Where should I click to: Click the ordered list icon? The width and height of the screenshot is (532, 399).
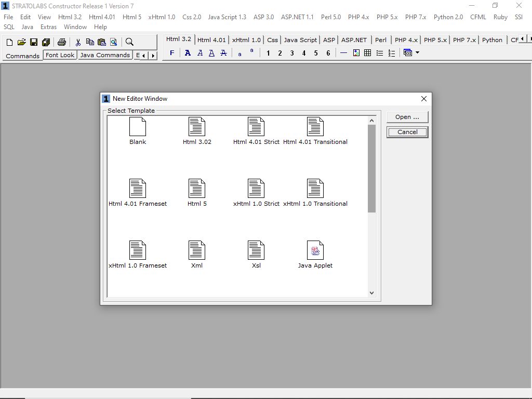coord(392,53)
